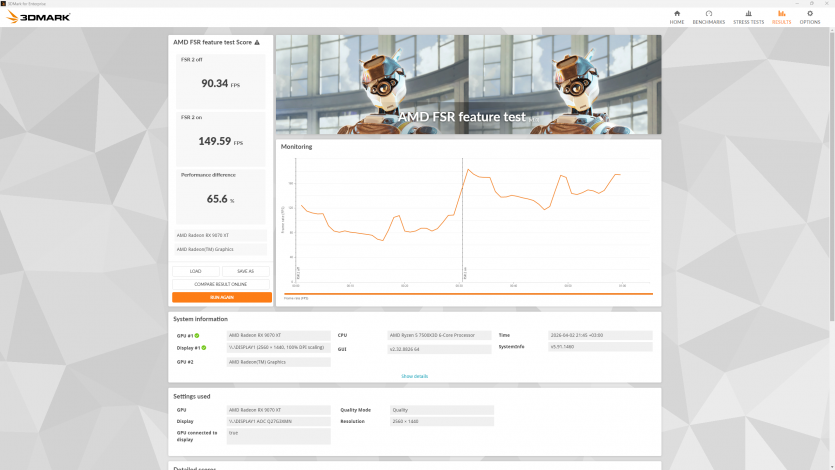Click the AMD FSR feature test banner image

[x=468, y=85]
